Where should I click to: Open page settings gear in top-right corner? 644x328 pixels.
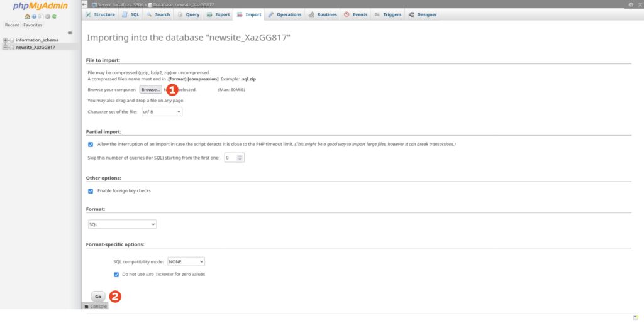coord(631,4)
